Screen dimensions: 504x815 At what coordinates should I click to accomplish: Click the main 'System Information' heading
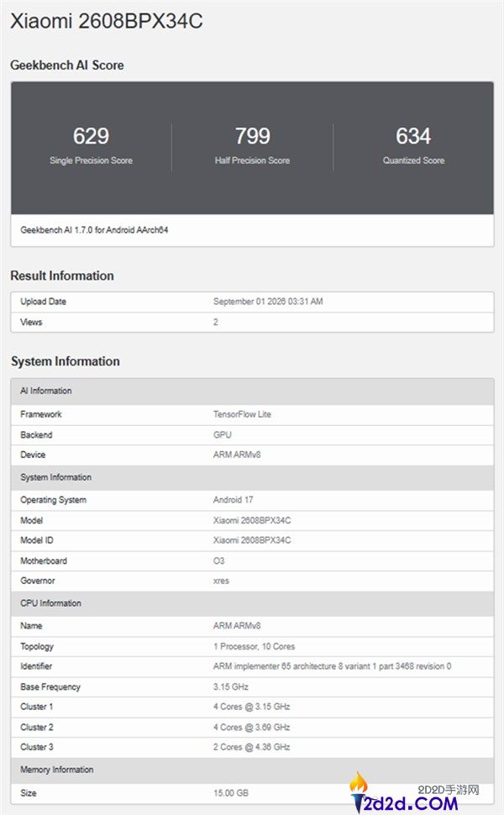pyautogui.click(x=66, y=361)
